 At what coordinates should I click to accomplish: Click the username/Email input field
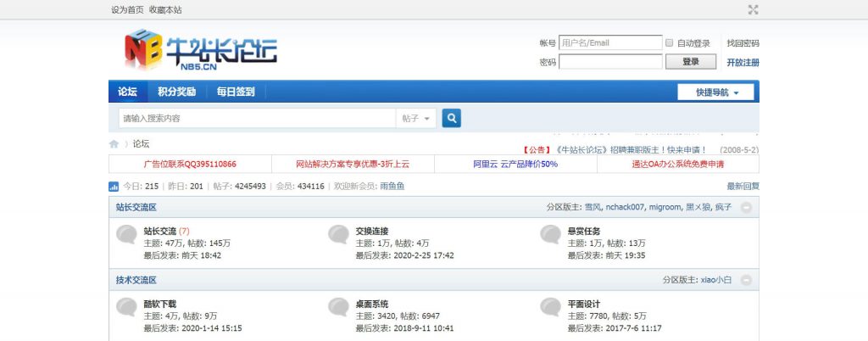[609, 43]
